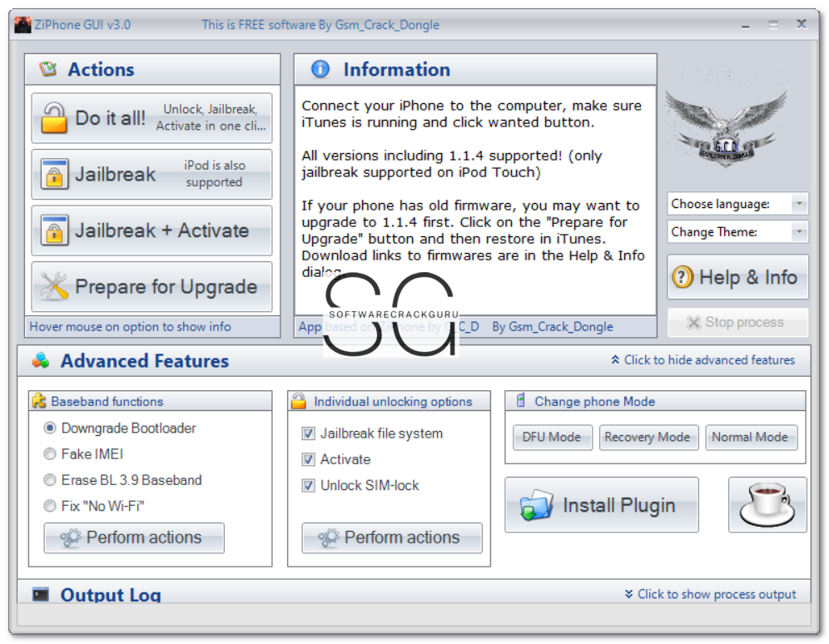Switch phone to Normal Mode
829x644 pixels.
pyautogui.click(x=751, y=437)
